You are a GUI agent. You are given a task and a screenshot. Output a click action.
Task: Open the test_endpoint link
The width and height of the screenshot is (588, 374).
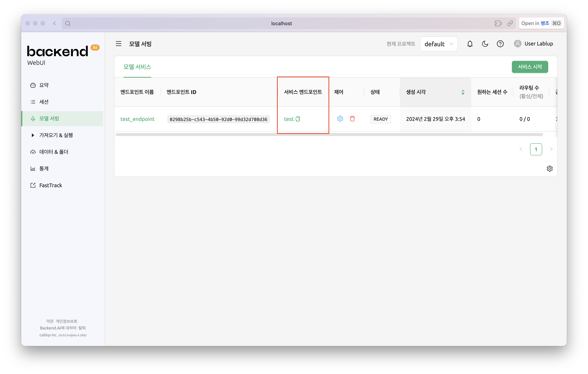[x=137, y=119]
